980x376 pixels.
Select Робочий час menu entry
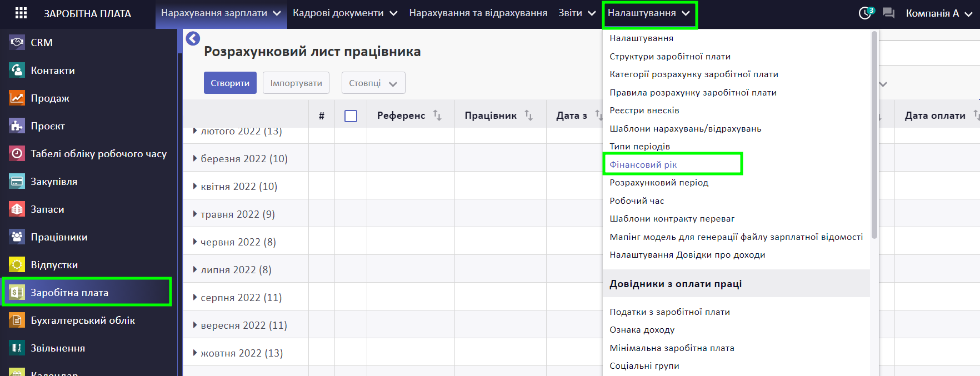click(637, 200)
